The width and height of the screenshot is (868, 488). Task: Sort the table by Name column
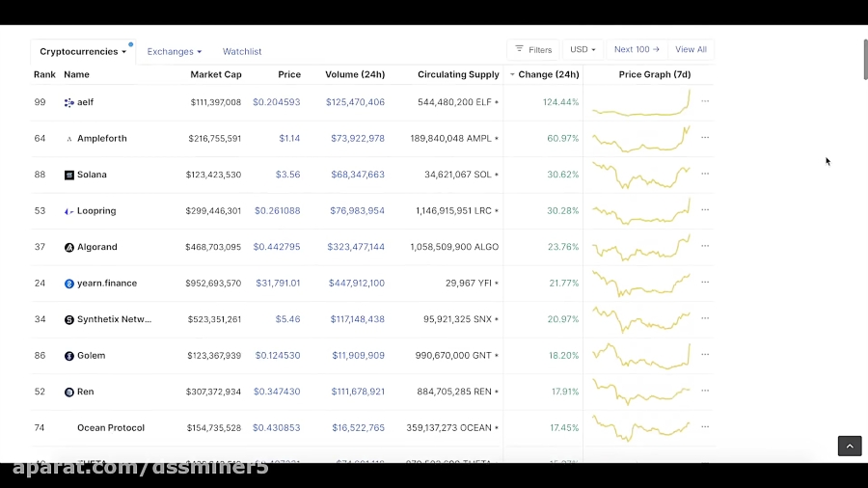pyautogui.click(x=76, y=74)
